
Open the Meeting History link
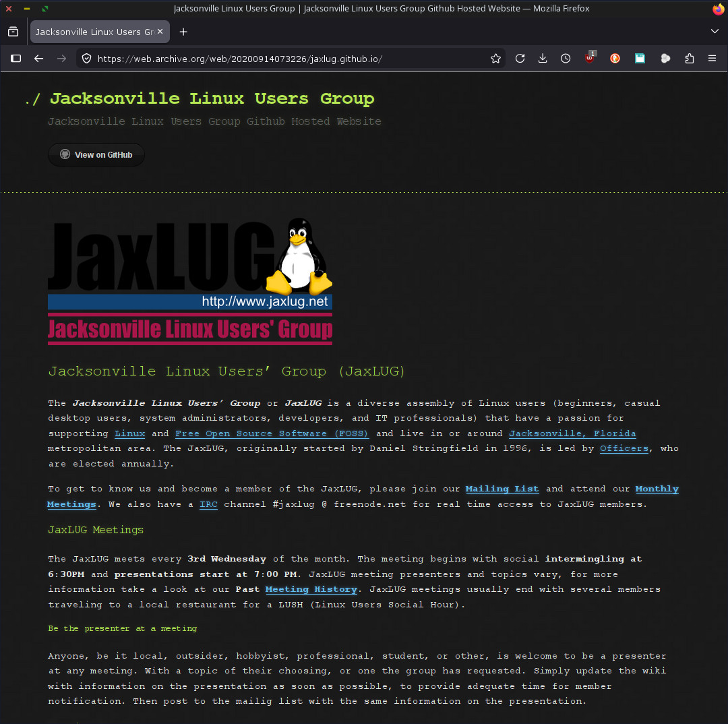point(311,589)
